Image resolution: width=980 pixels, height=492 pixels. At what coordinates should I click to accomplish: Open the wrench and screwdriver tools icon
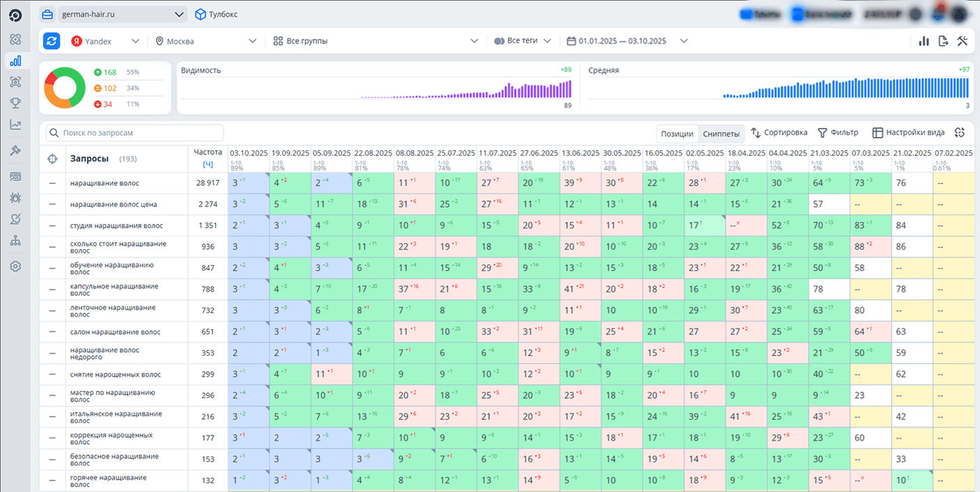pyautogui.click(x=963, y=41)
